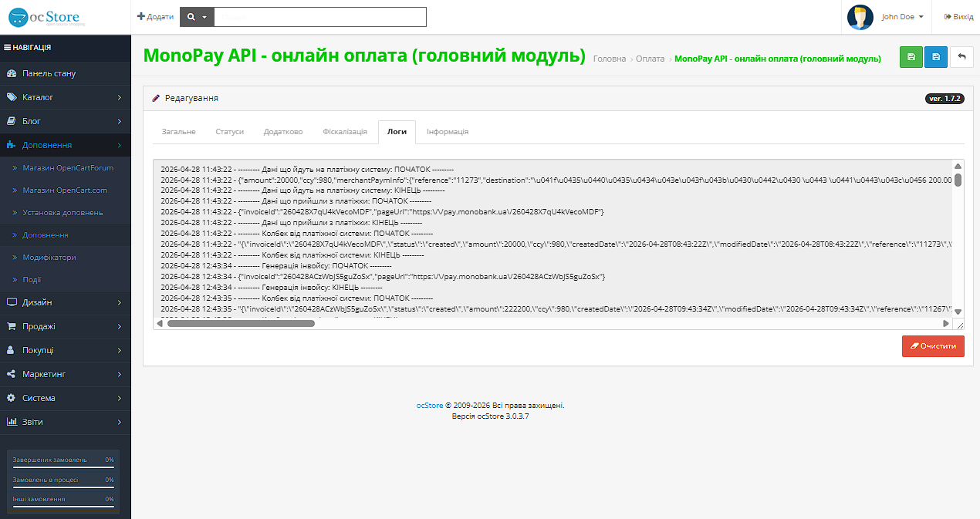Viewport: 980px width, 519px height.
Task: Click the vertical scrollbar thumb of logs
Action: 958,180
